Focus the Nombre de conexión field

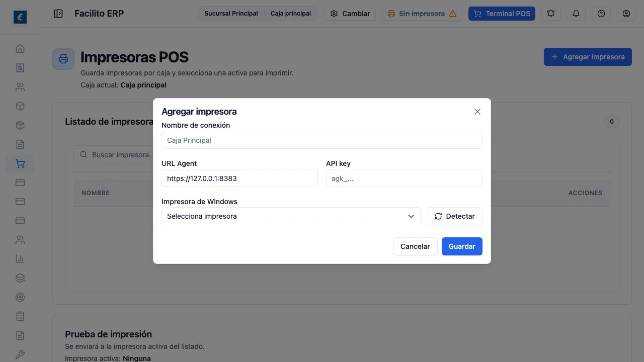point(322,140)
